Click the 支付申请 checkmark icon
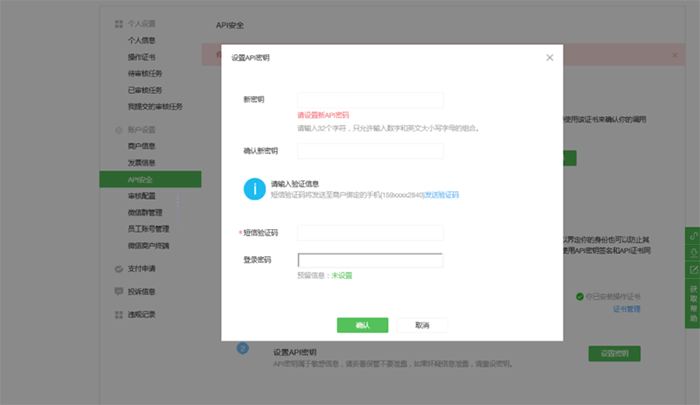The image size is (700, 405). pyautogui.click(x=119, y=268)
